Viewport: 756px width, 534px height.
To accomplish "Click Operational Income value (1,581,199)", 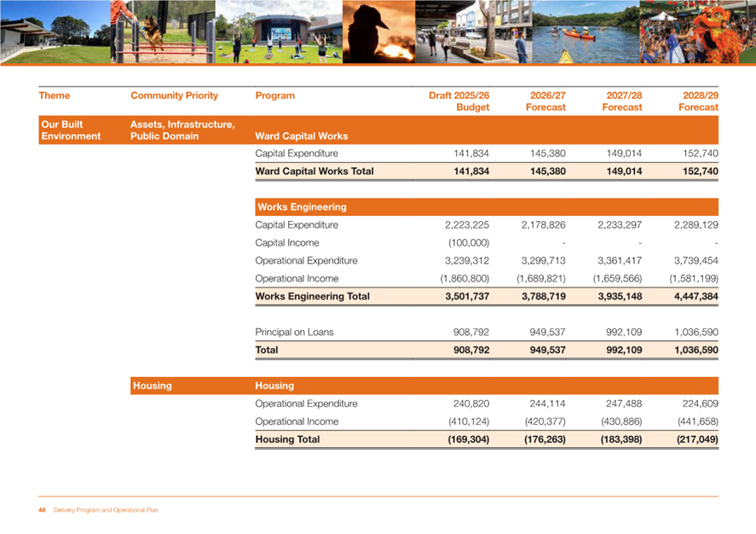I will [694, 278].
